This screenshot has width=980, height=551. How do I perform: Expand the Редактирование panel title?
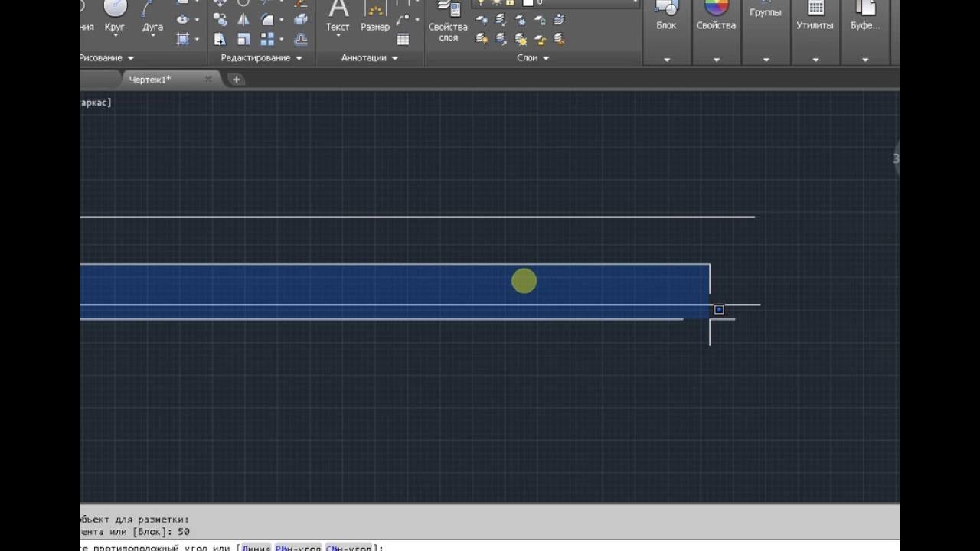pyautogui.click(x=262, y=58)
